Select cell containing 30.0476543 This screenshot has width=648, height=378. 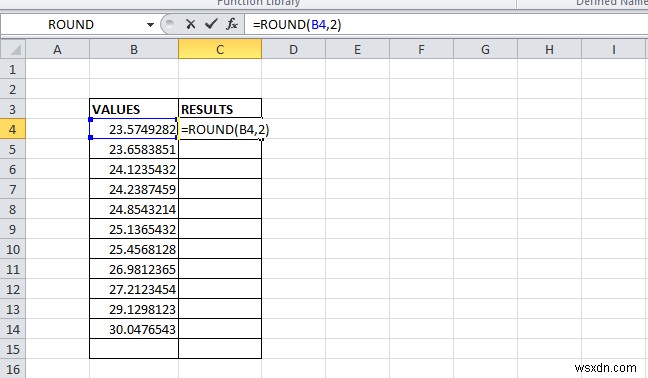coord(134,329)
